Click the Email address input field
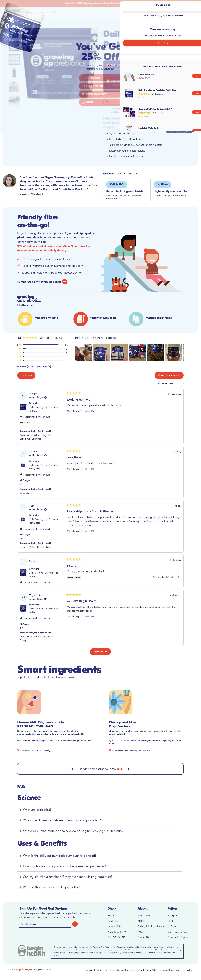This screenshot has width=201, height=980. (x=45, y=924)
